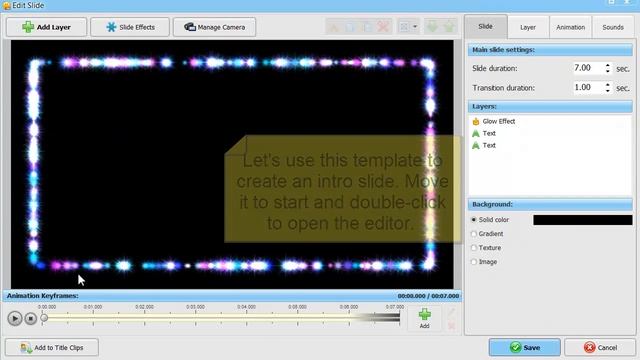The image size is (640, 360).
Task: Click the Background section header
Action: [x=550, y=204]
